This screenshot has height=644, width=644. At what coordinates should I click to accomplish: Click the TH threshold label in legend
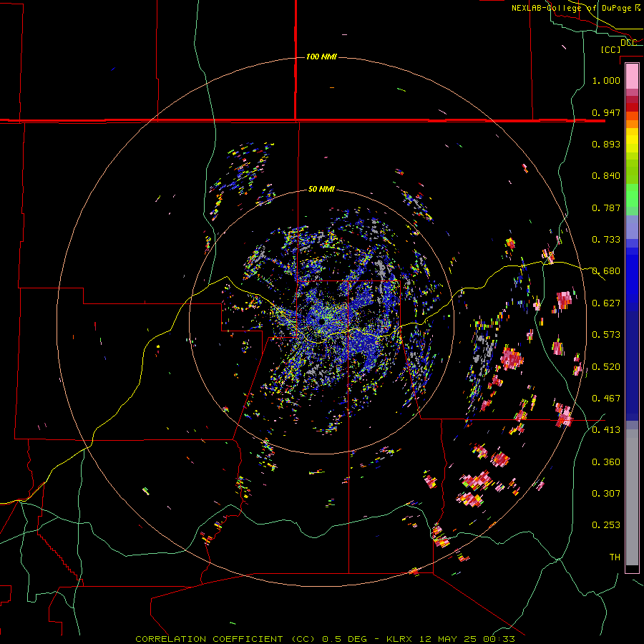coord(615,557)
